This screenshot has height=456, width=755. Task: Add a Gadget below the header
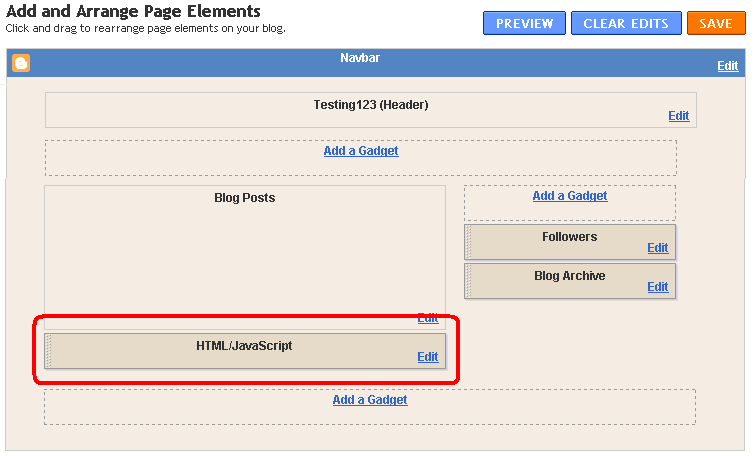tap(361, 151)
